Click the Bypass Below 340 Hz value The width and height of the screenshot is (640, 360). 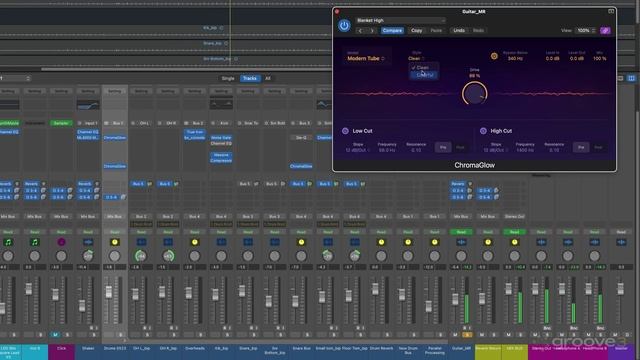tap(515, 59)
